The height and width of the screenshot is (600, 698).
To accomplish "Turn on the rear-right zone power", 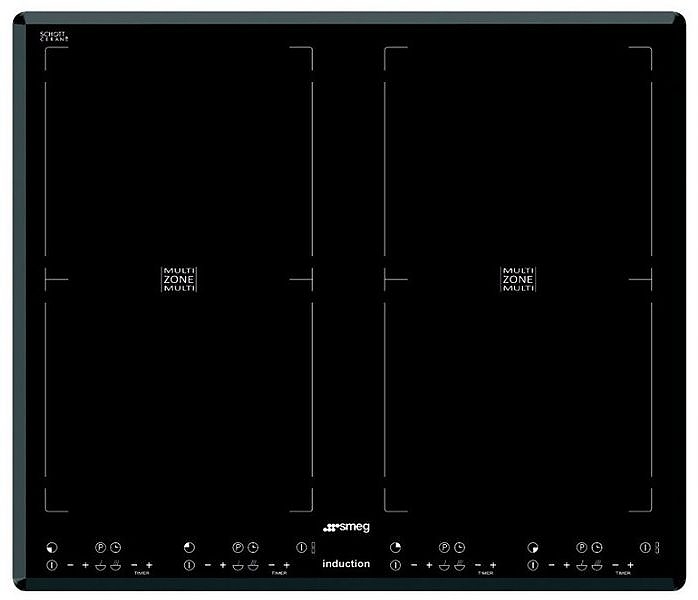I will [x=395, y=565].
